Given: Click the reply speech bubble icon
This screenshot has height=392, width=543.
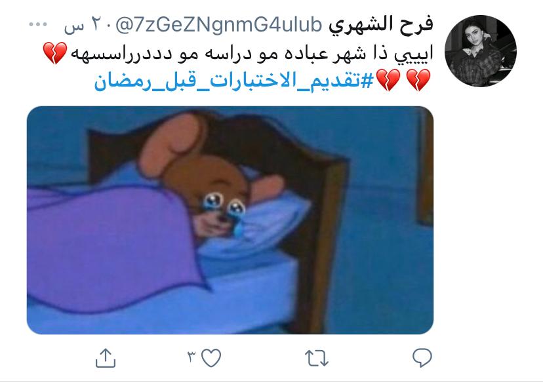Looking at the screenshot, I should (x=422, y=358).
